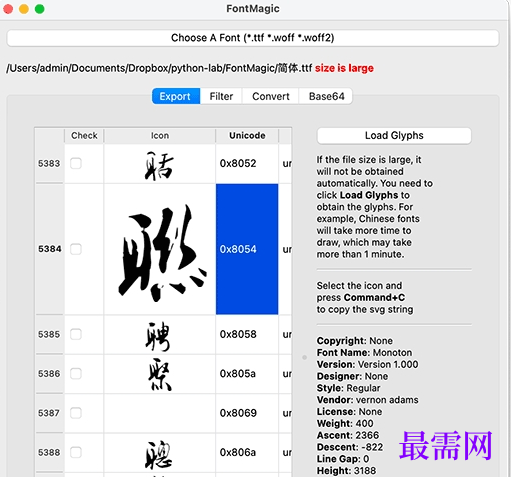Select row header 5386
511x477 pixels.
coord(49,374)
